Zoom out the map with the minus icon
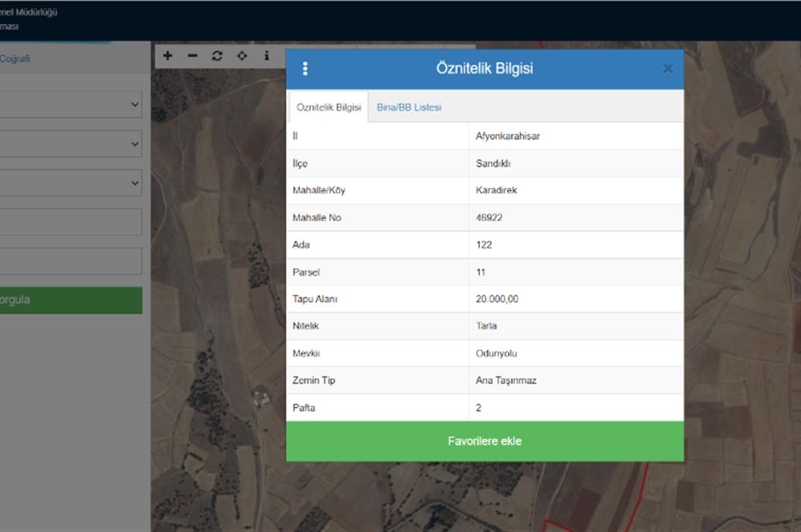 192,56
